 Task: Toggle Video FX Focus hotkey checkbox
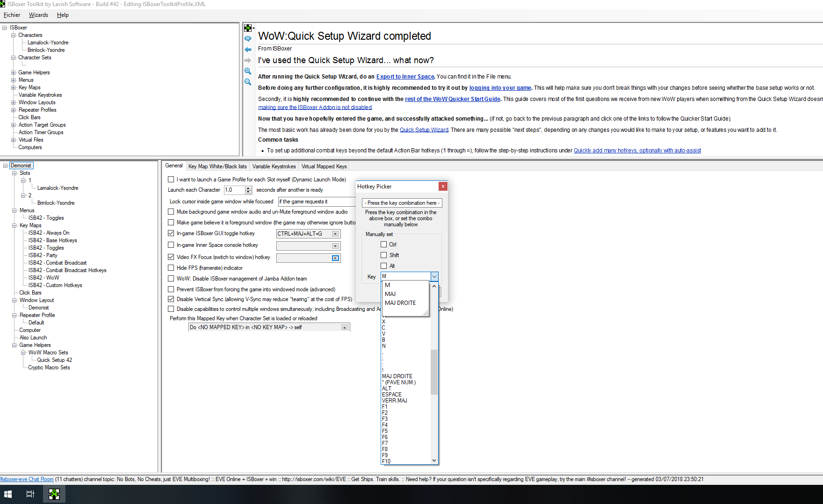(171, 257)
